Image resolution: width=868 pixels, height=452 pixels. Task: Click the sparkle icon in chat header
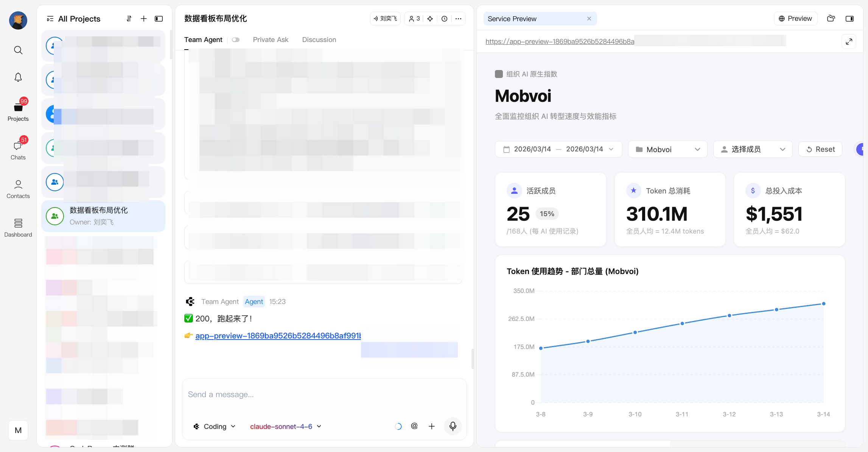[430, 19]
